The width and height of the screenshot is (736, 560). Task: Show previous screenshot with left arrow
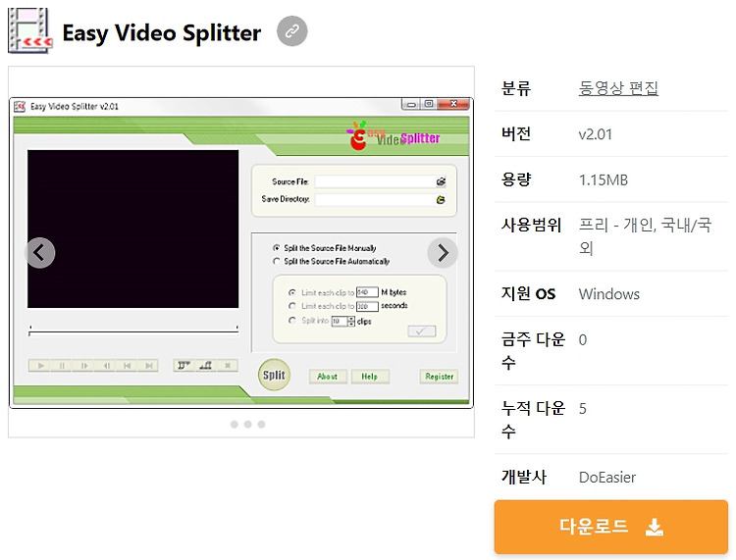coord(40,253)
